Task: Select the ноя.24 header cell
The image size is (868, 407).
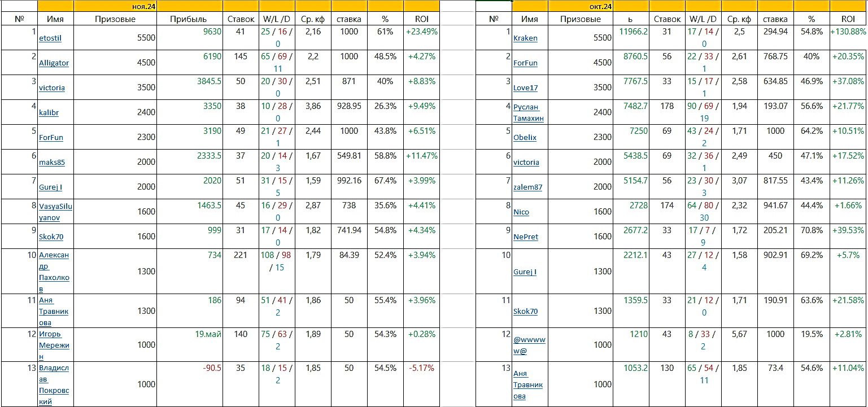Action: (x=116, y=7)
